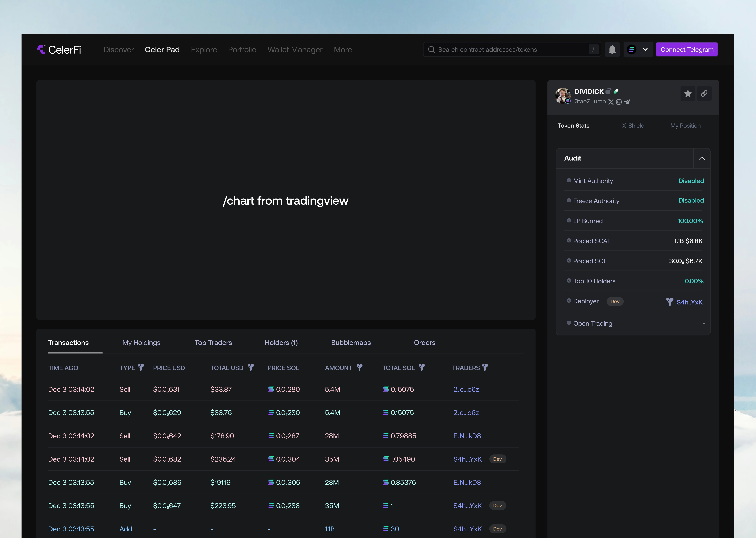756x538 pixels.
Task: Open the Bubblemaps tab
Action: [x=351, y=343]
